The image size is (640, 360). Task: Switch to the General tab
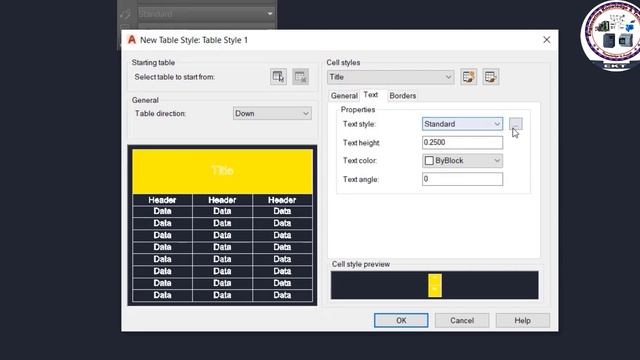pos(344,96)
